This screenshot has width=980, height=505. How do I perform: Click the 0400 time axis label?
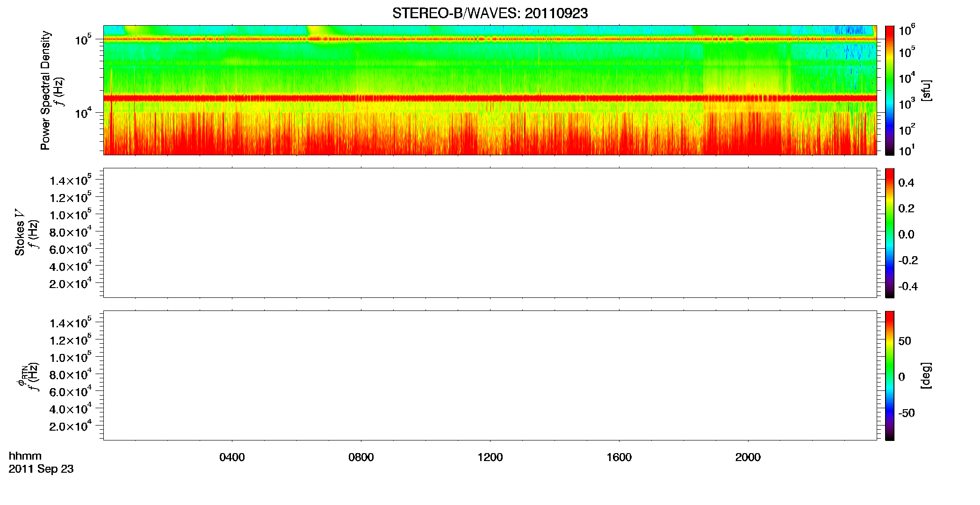coord(232,457)
